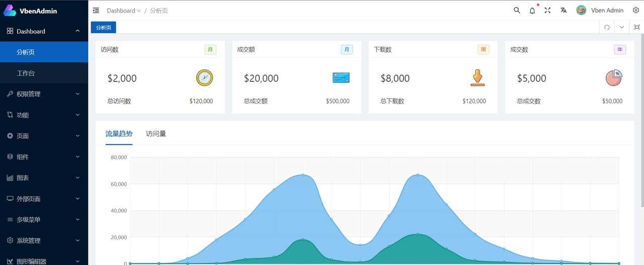Click the download arrow icon in 下载数 card
The height and width of the screenshot is (265, 644).
pos(477,77)
